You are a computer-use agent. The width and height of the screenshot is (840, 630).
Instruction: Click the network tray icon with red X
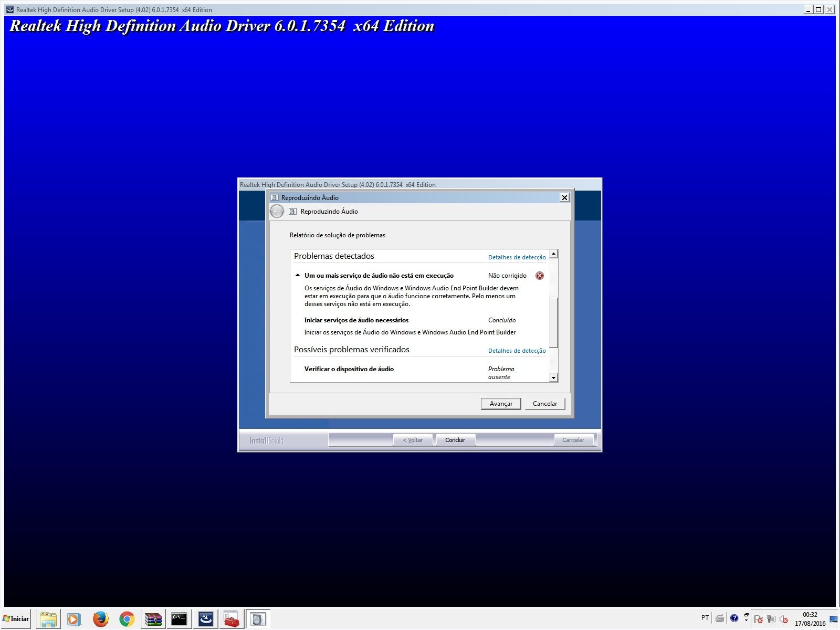(771, 619)
